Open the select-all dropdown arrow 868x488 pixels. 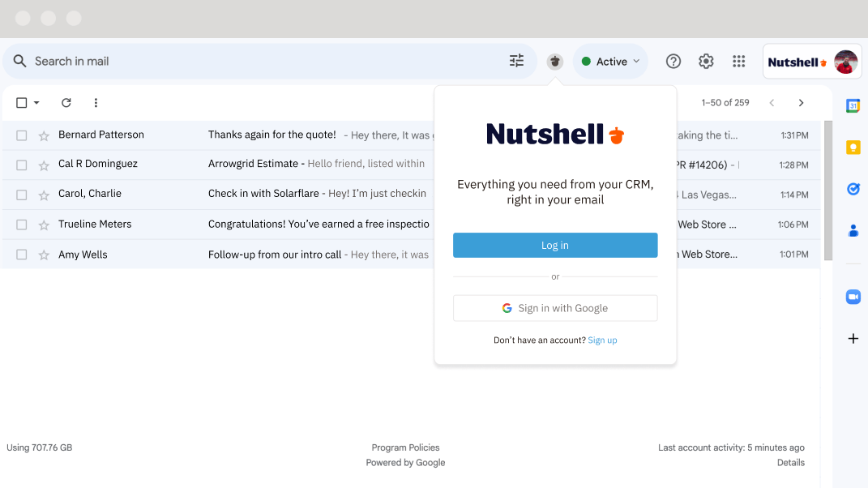coord(36,103)
